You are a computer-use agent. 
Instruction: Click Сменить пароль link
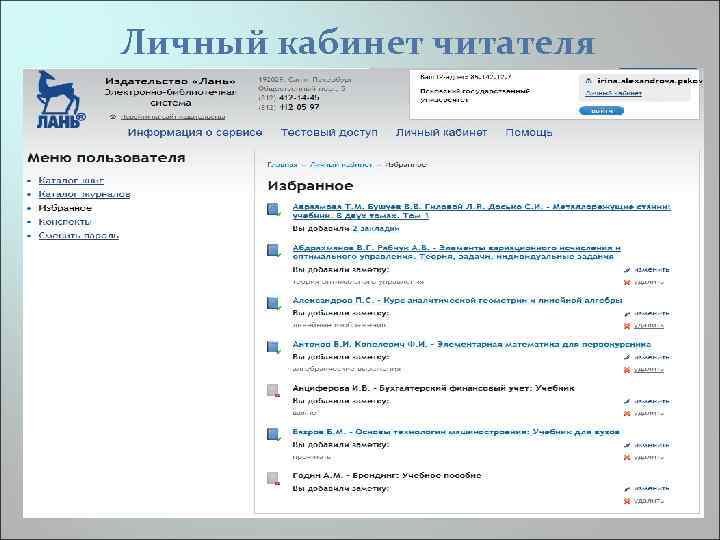coord(79,236)
